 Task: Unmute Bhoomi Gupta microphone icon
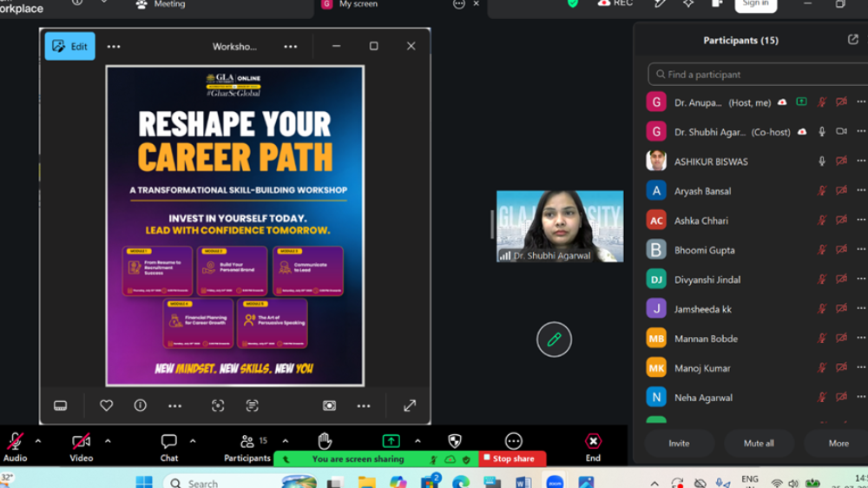[x=822, y=250]
